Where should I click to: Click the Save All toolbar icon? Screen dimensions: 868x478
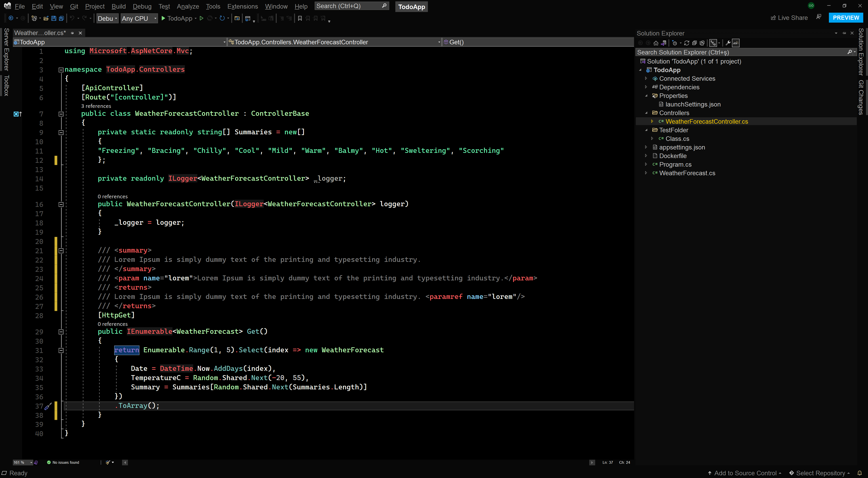point(61,19)
